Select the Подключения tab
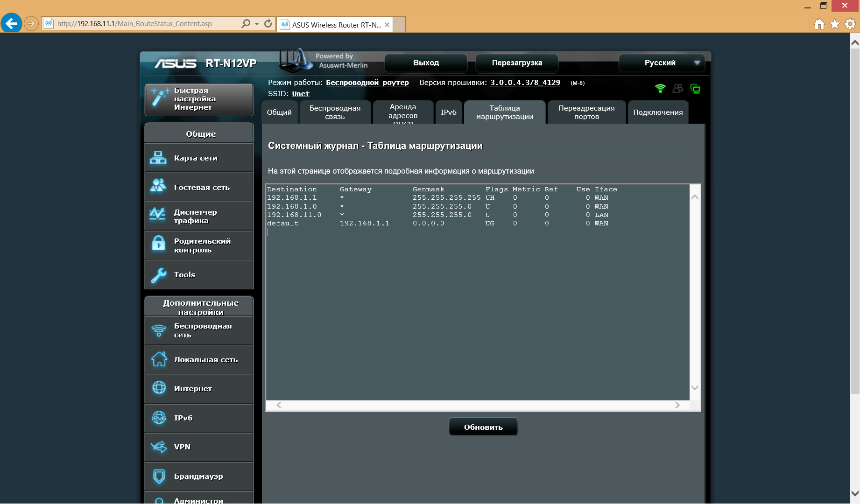860x504 pixels. point(657,112)
